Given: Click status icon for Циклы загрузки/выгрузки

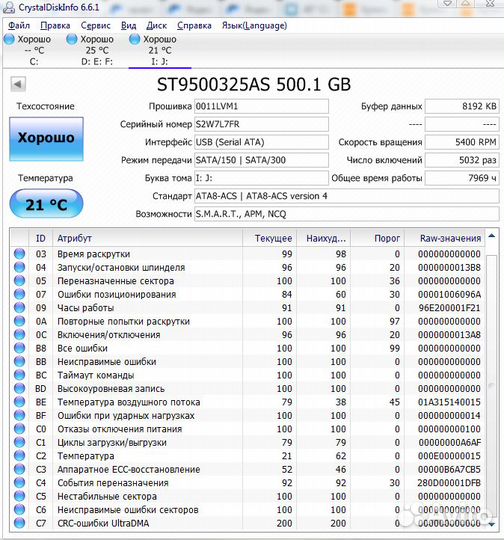Looking at the screenshot, I should coord(20,442).
